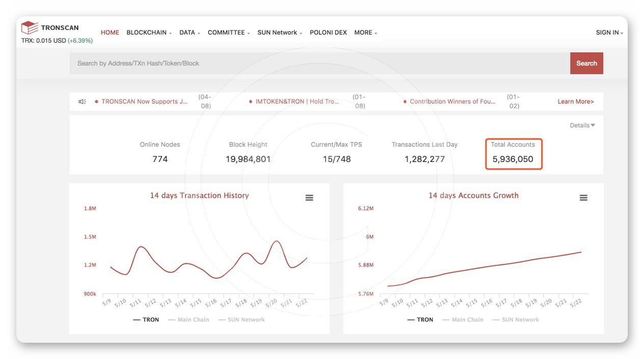Expand the SUN Network dropdown menu

(280, 33)
